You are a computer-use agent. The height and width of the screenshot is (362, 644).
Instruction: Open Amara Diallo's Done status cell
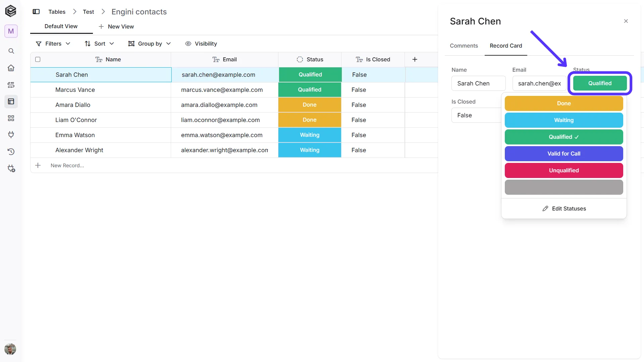310,105
